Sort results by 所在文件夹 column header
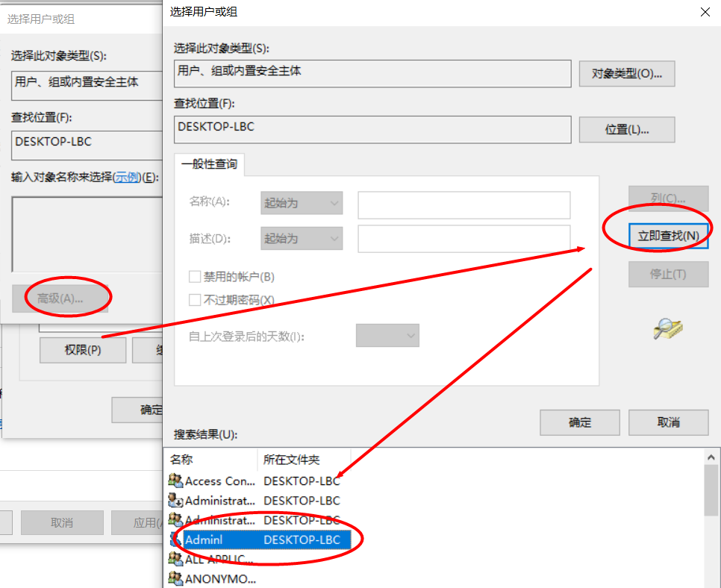Image resolution: width=721 pixels, height=588 pixels. coord(296,460)
